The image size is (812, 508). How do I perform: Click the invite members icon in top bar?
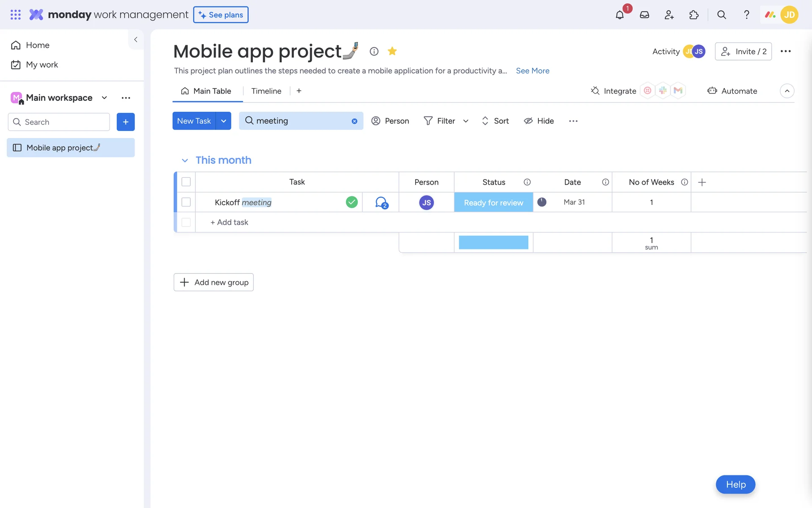point(669,15)
